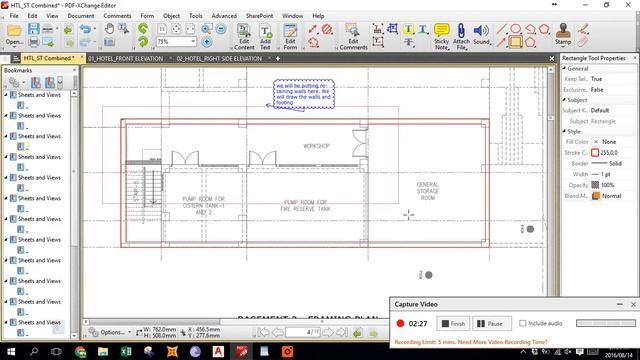The width and height of the screenshot is (640, 360).
Task: Click the Save floppy disk icon
Action: [34, 29]
